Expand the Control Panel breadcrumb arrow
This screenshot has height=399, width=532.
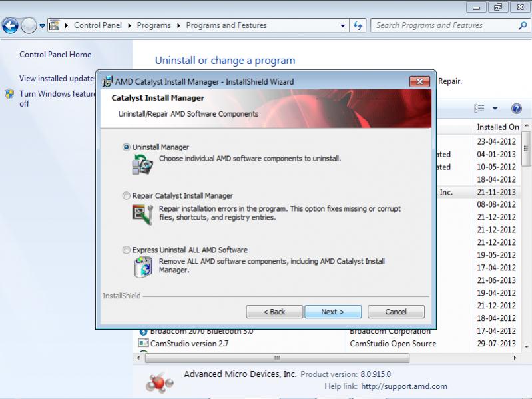click(x=131, y=26)
